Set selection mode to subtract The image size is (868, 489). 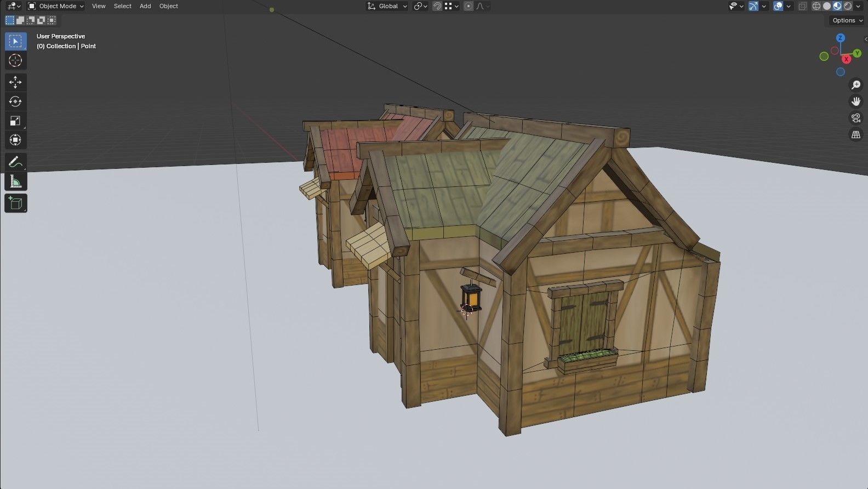(31, 20)
